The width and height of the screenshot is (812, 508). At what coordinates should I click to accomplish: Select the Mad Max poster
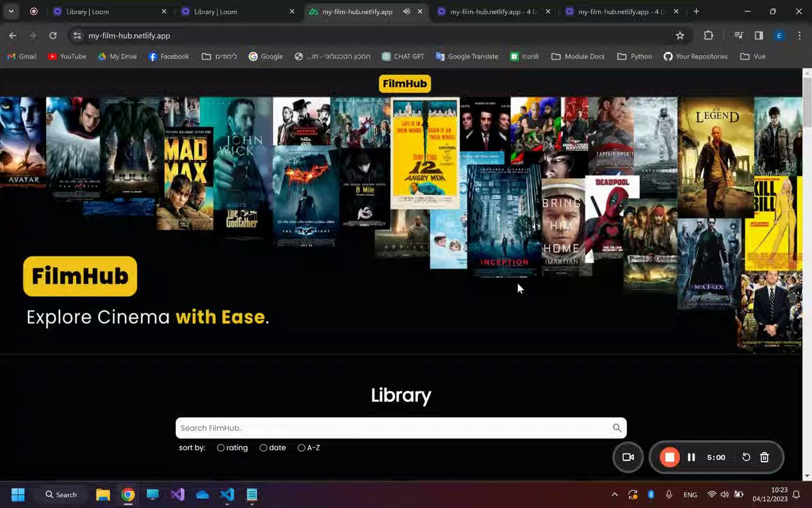pos(185,178)
